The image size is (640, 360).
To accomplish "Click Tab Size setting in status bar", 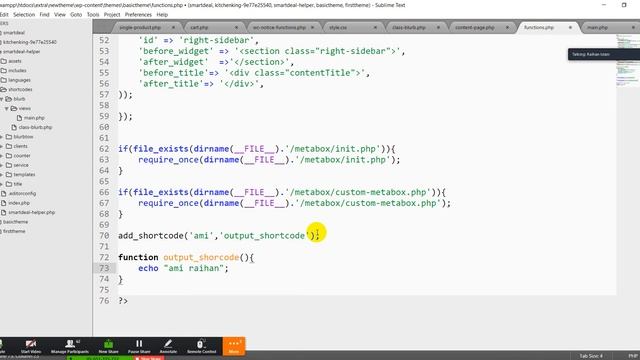I will pos(591,356).
